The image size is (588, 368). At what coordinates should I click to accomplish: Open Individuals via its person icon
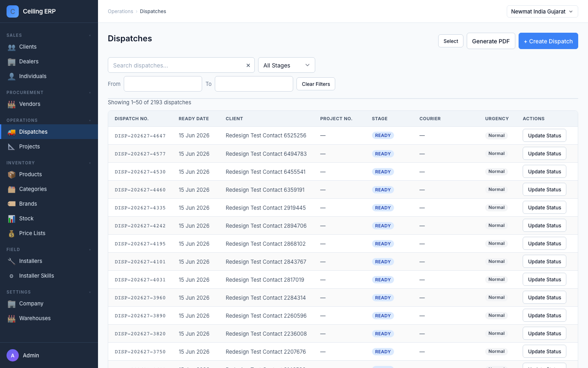coord(11,76)
